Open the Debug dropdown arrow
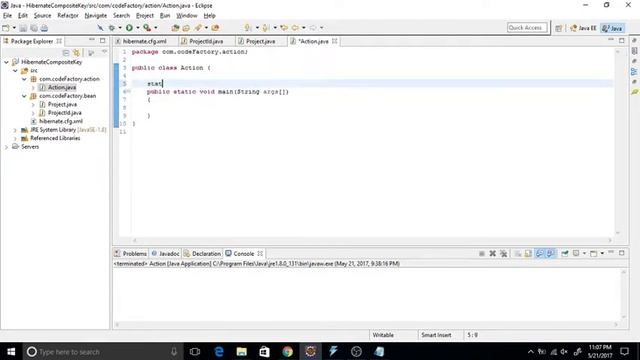 [x=120, y=28]
